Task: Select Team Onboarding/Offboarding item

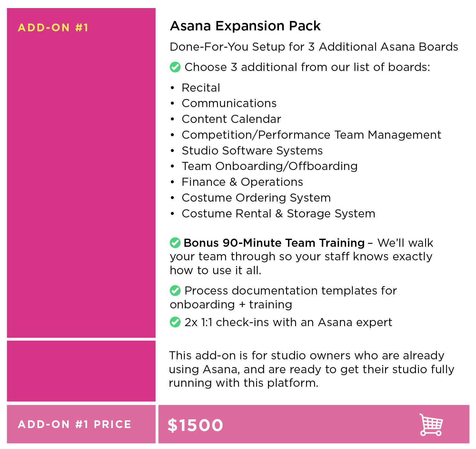Action: [270, 166]
